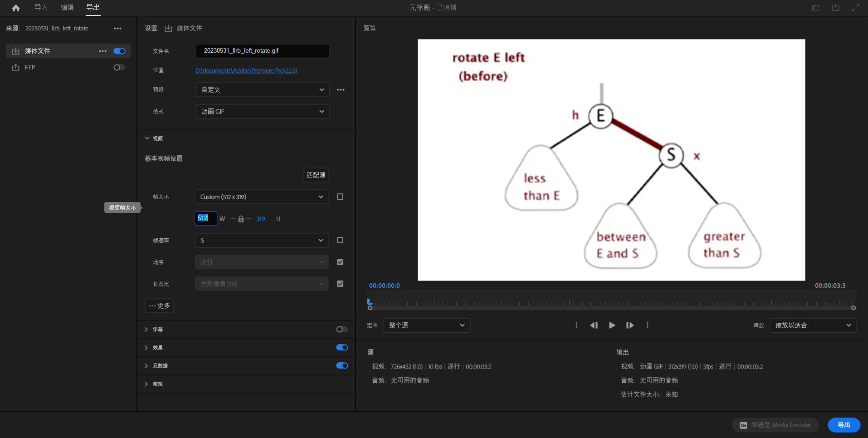Open source options three-dot menu
The height and width of the screenshot is (438, 868).
(118, 28)
